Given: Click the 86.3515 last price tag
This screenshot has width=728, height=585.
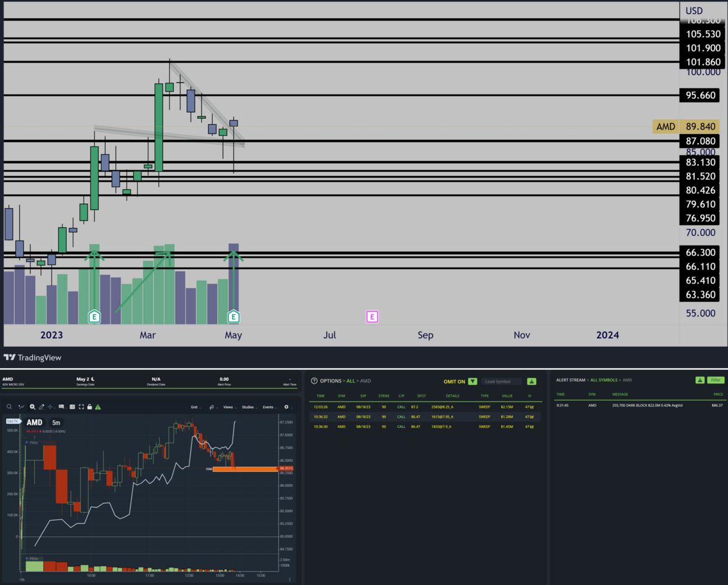Looking at the screenshot, I should click(286, 469).
